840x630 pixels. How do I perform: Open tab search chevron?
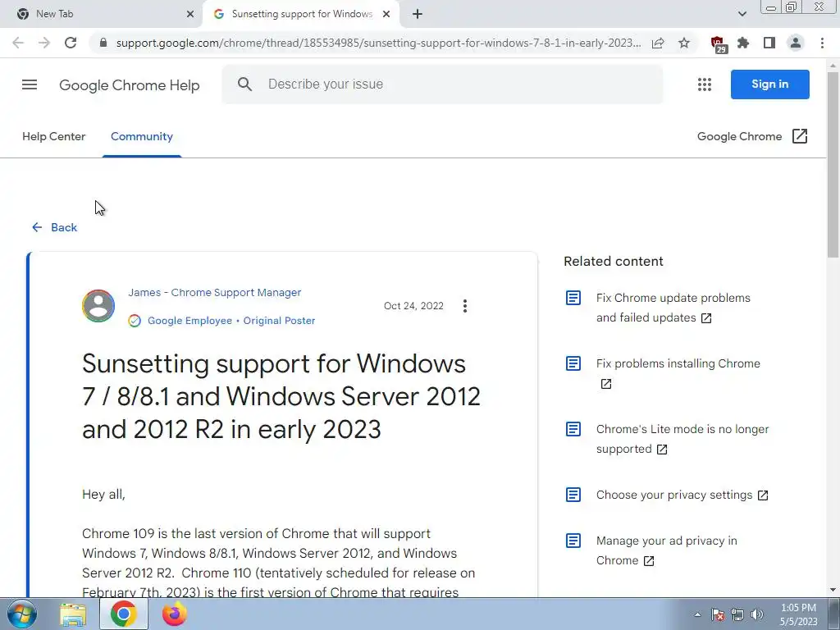(742, 14)
